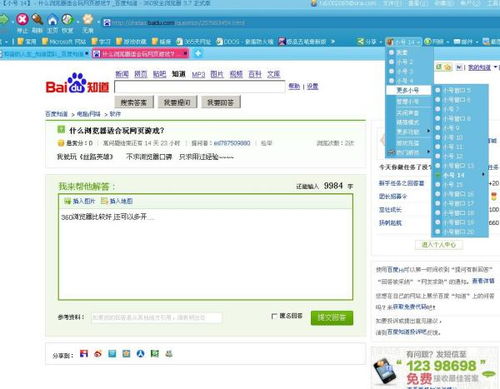Click the Restore (恢复) toolbar icon
500x389 pixels.
pyautogui.click(x=68, y=19)
